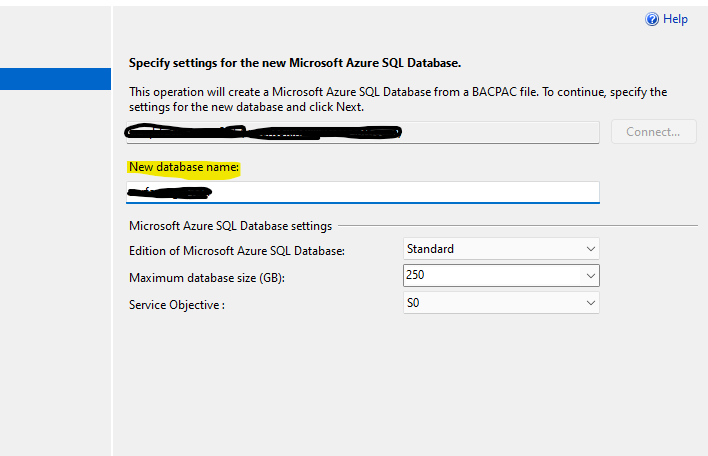Open the Help link text
Viewport: 708px width, 456px height.
(676, 19)
